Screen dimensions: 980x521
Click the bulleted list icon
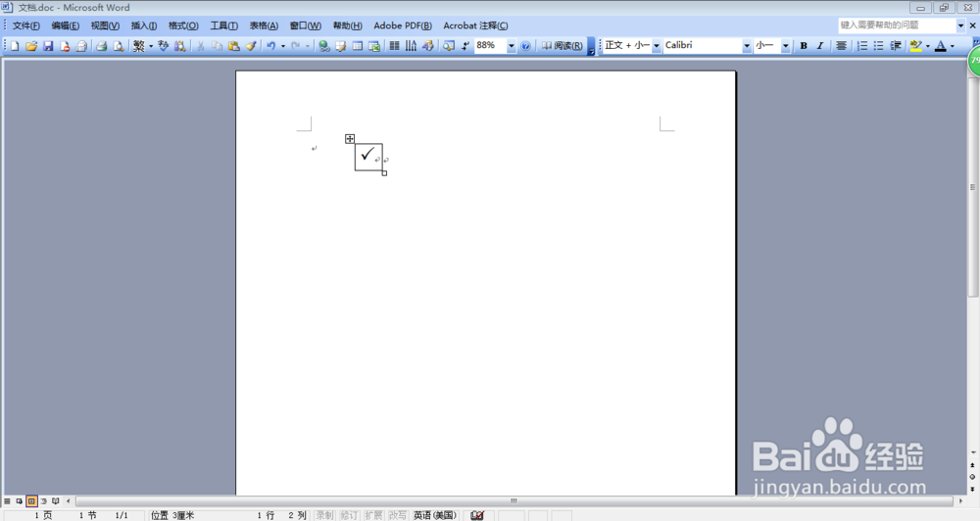(x=878, y=46)
